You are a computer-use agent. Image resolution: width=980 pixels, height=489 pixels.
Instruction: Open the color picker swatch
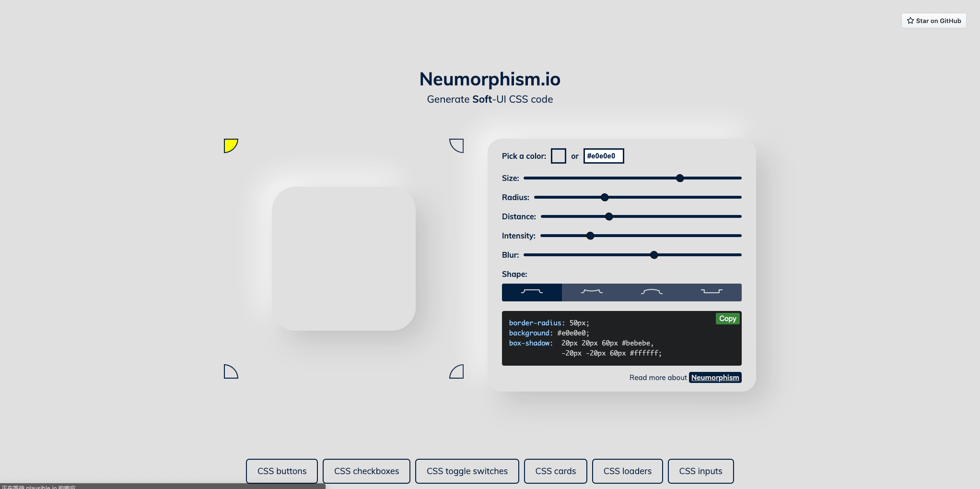pyautogui.click(x=558, y=156)
